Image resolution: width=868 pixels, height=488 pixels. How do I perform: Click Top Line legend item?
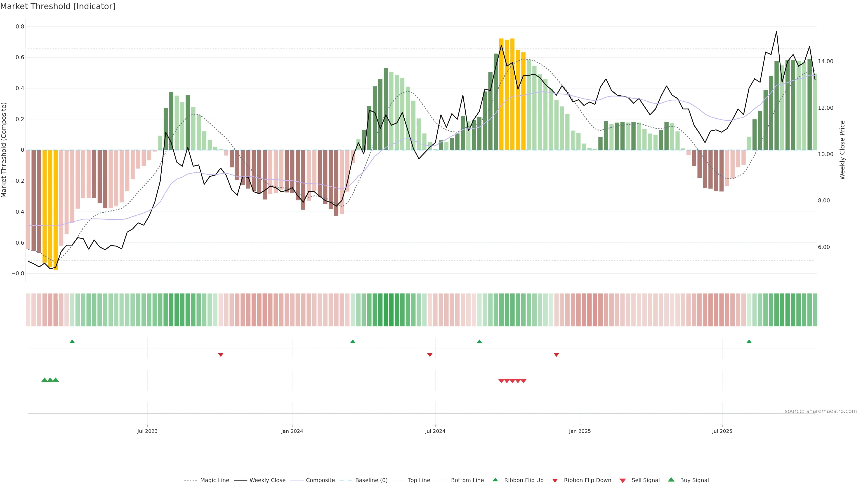tap(419, 480)
